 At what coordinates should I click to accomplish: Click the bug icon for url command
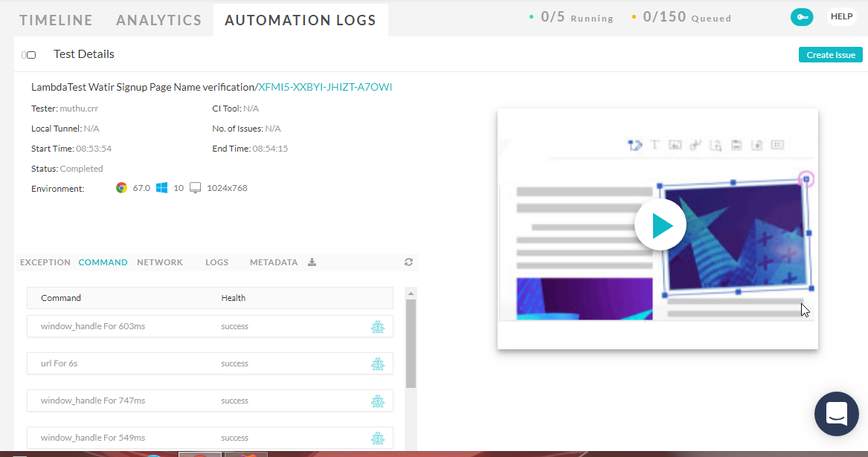click(378, 364)
